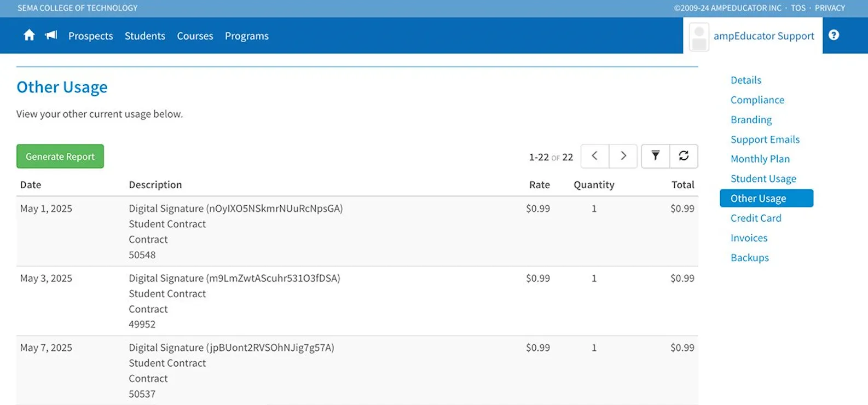The image size is (868, 405).
Task: Open the help question mark icon
Action: (x=834, y=35)
